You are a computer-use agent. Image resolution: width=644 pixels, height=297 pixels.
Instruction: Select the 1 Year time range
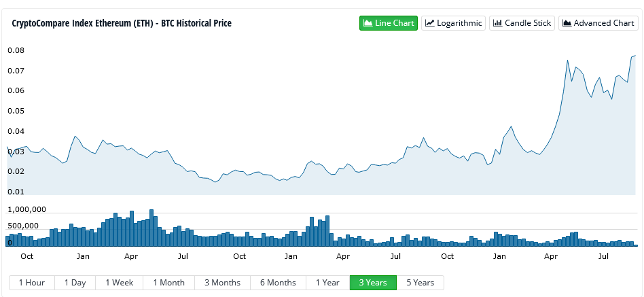point(327,283)
